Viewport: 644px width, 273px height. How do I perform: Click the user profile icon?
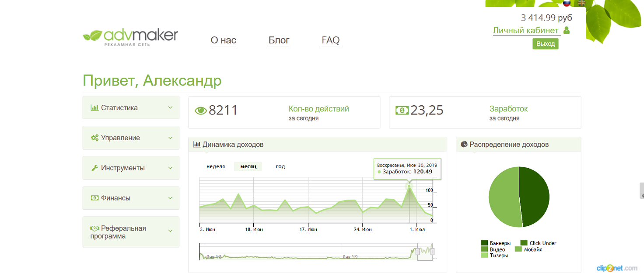point(567,30)
